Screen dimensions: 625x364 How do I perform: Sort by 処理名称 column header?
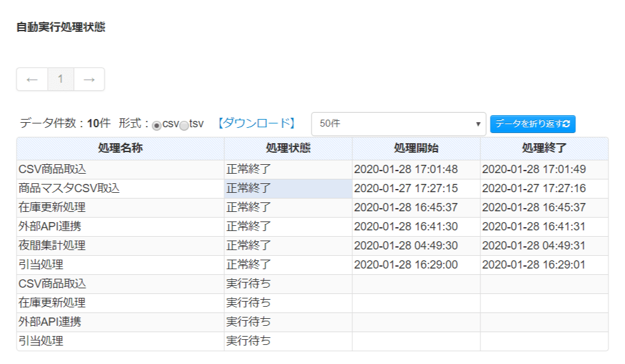(120, 148)
